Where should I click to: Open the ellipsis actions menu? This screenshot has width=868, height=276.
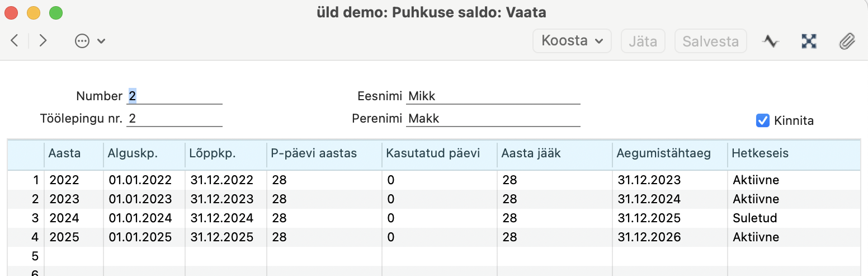[x=82, y=41]
